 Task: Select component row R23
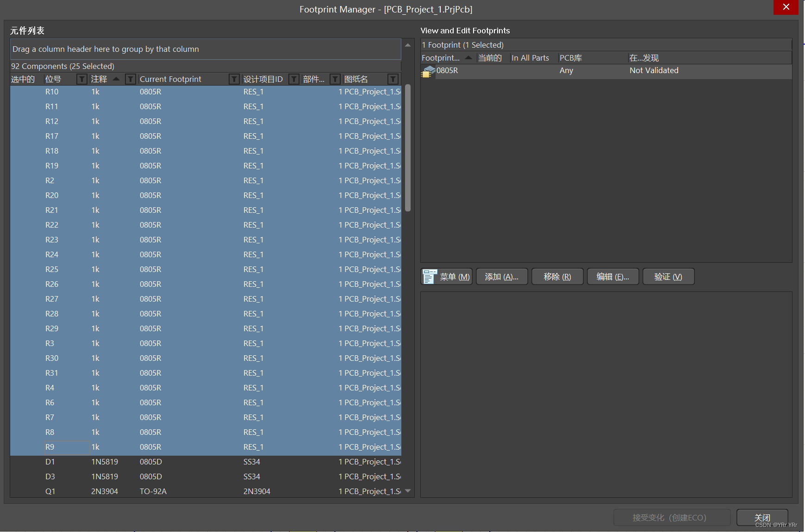206,240
